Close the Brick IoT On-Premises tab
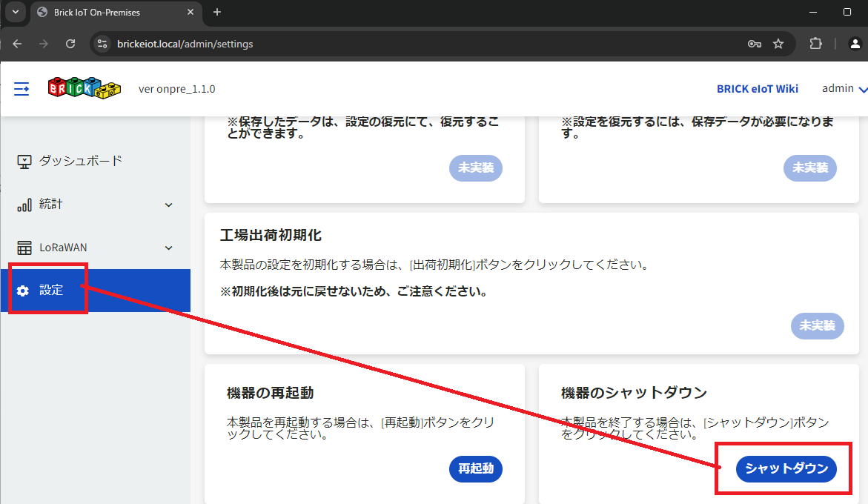 [191, 13]
